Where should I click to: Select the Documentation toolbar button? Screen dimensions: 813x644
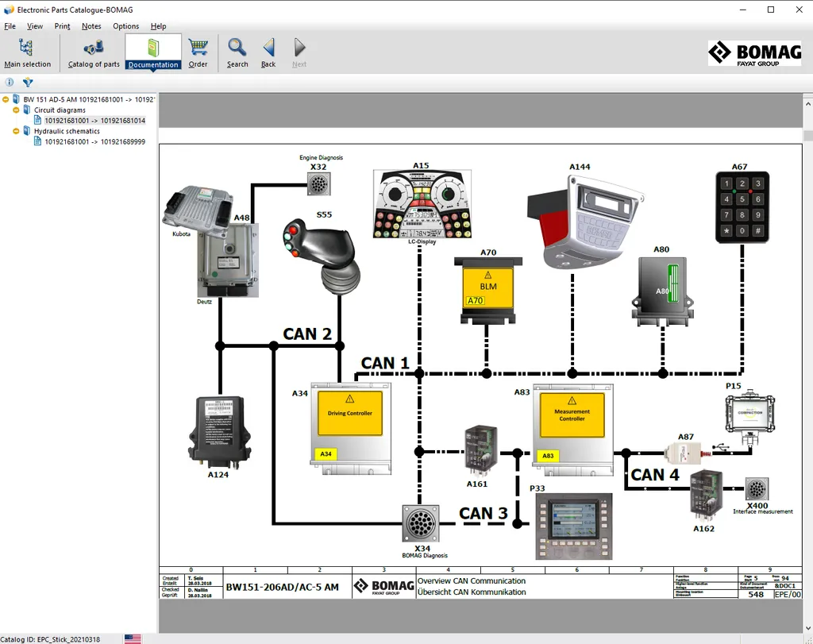tap(153, 53)
